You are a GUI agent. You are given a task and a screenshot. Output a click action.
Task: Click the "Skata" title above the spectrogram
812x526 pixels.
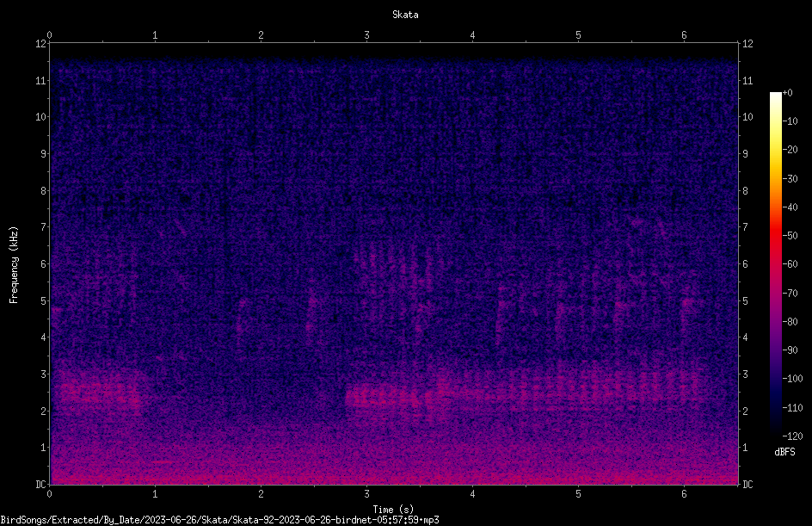point(405,15)
